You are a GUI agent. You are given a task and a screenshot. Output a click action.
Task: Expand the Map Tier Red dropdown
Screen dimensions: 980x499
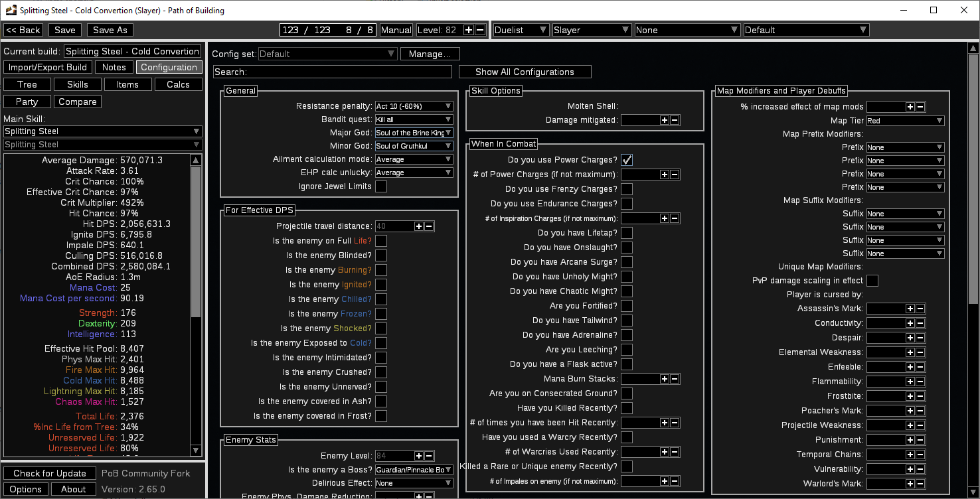coord(906,121)
